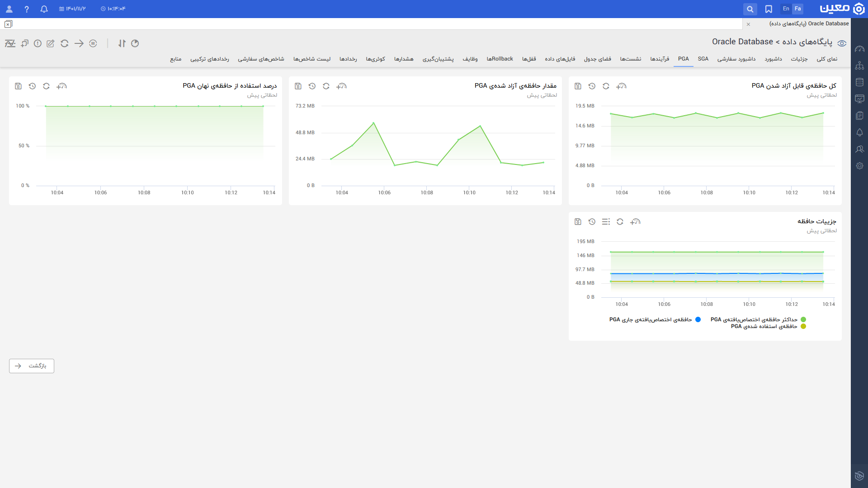The image size is (868, 488).
Task: Switch the language to En
Action: coord(786,9)
